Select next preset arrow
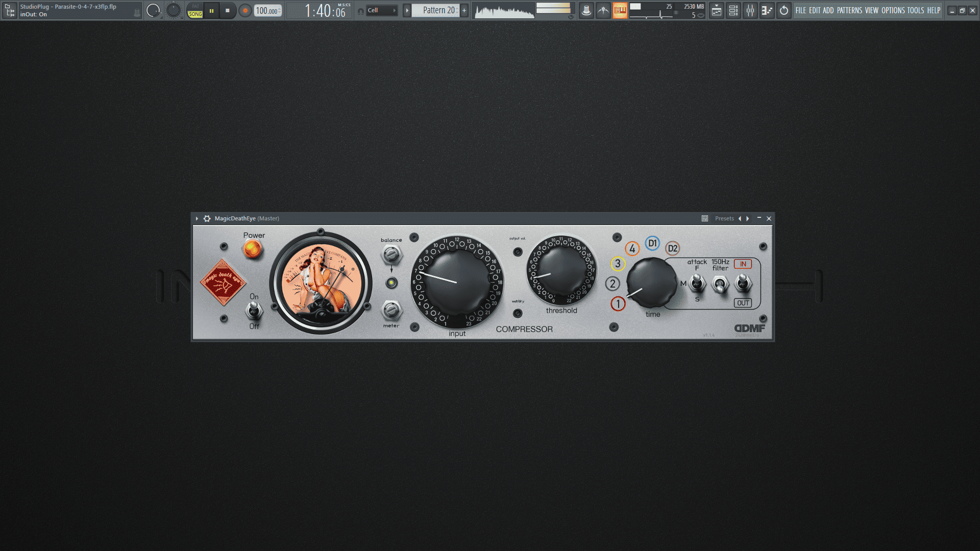980x551 pixels. point(748,218)
